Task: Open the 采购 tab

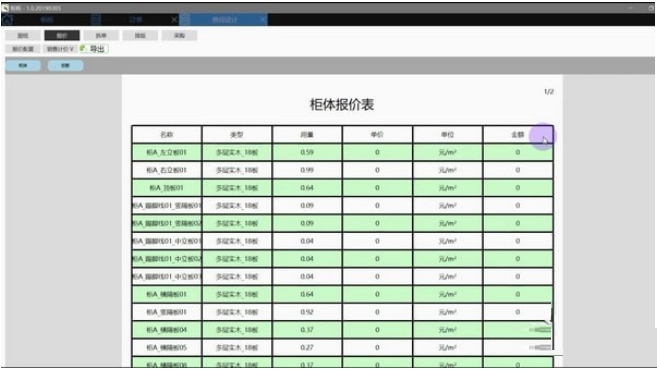Action: point(179,36)
